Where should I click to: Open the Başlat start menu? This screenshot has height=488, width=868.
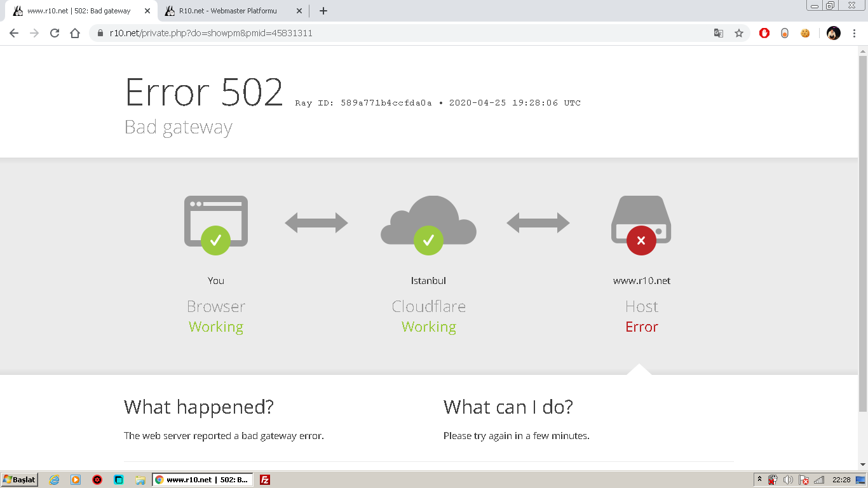tap(20, 480)
